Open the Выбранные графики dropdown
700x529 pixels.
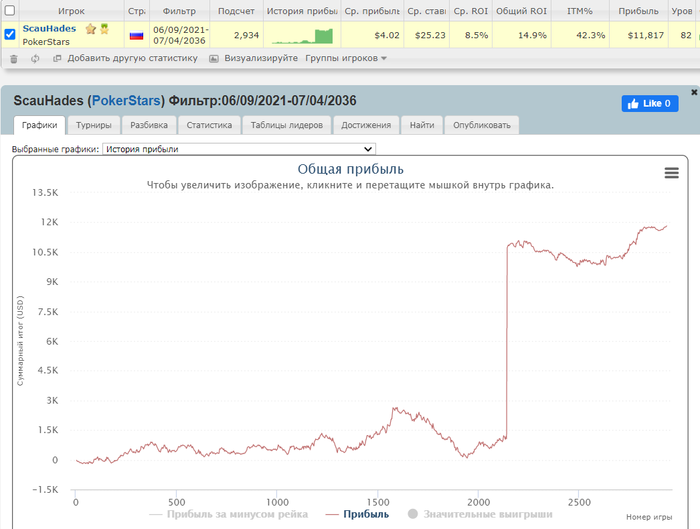click(239, 149)
